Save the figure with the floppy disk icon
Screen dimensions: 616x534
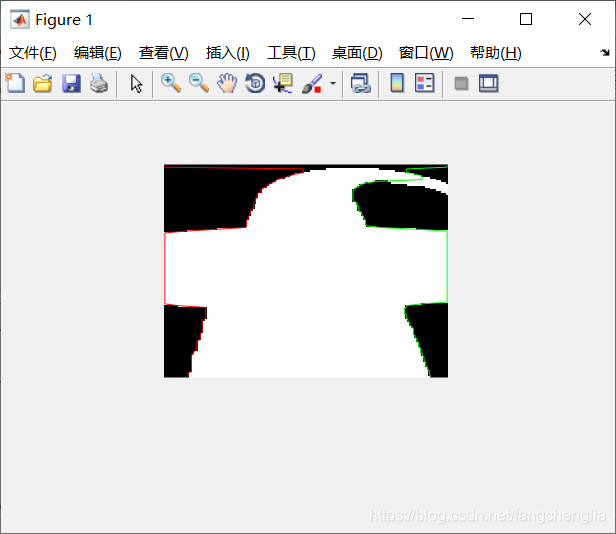coord(71,83)
